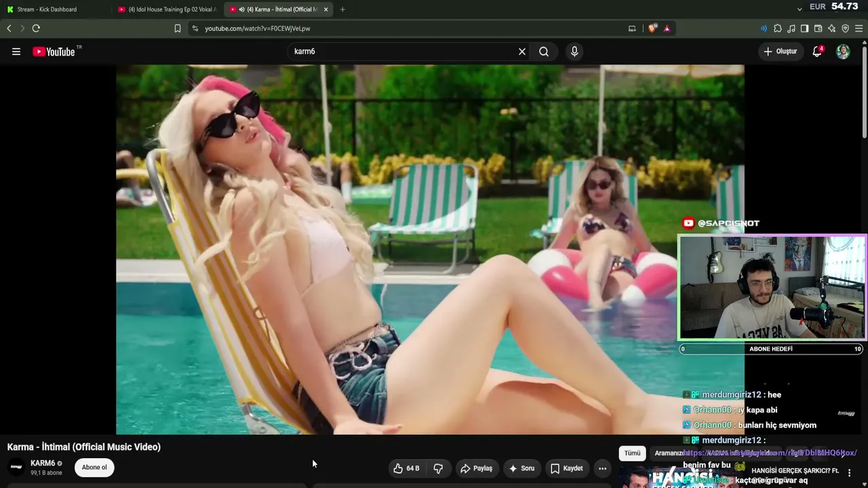Click the video title Karma - İhtimal
This screenshot has height=488, width=868.
pyautogui.click(x=83, y=447)
